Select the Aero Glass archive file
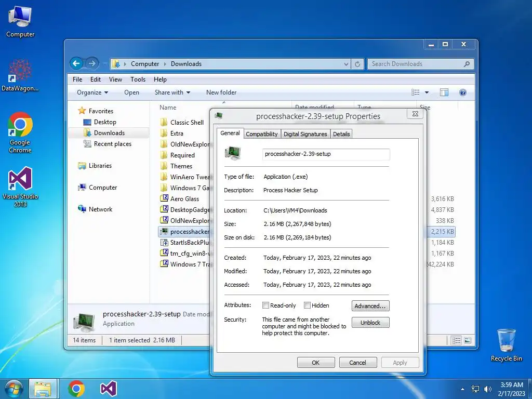The image size is (532, 399). 179,198
